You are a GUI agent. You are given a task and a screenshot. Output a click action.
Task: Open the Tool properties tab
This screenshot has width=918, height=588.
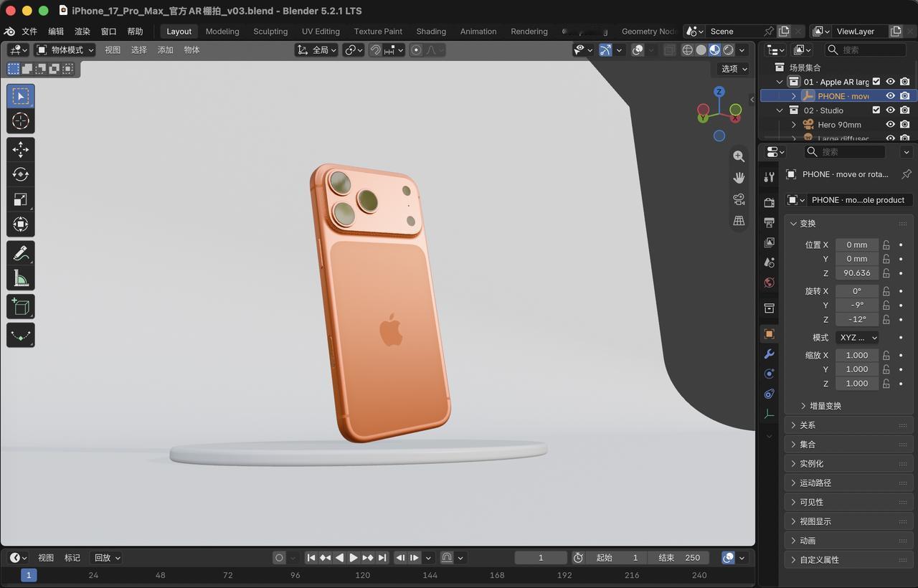pyautogui.click(x=770, y=177)
